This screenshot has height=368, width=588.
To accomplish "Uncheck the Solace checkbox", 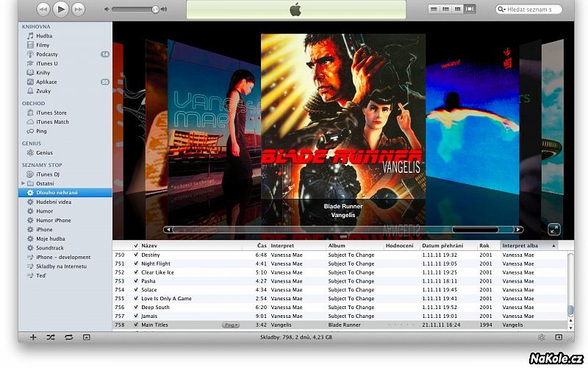I will click(136, 289).
